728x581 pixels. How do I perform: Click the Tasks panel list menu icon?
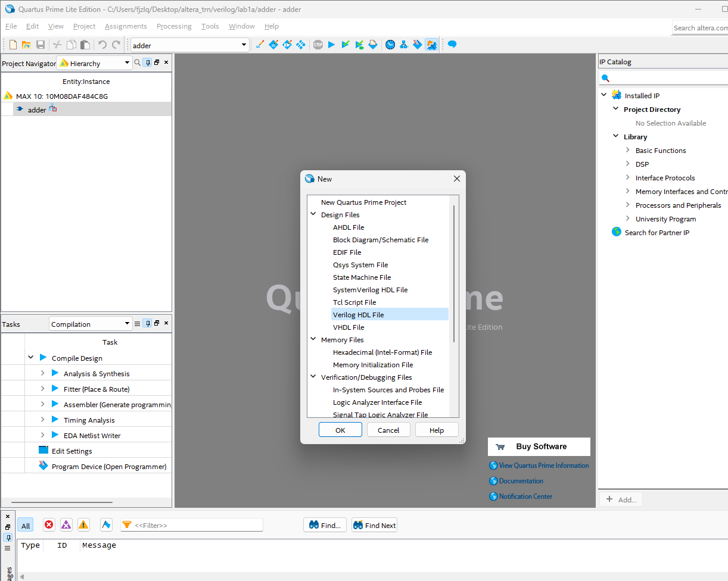click(x=138, y=324)
